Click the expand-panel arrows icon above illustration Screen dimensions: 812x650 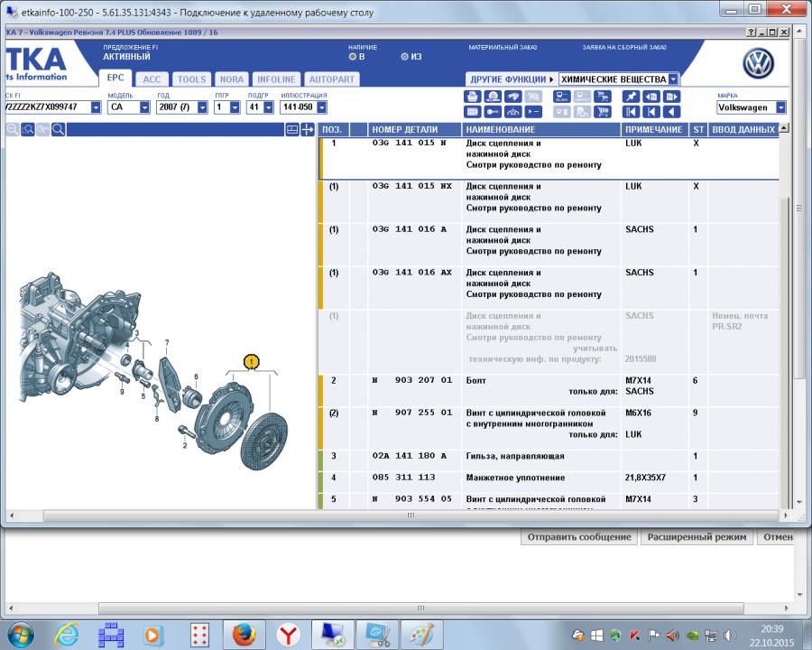pos(308,130)
